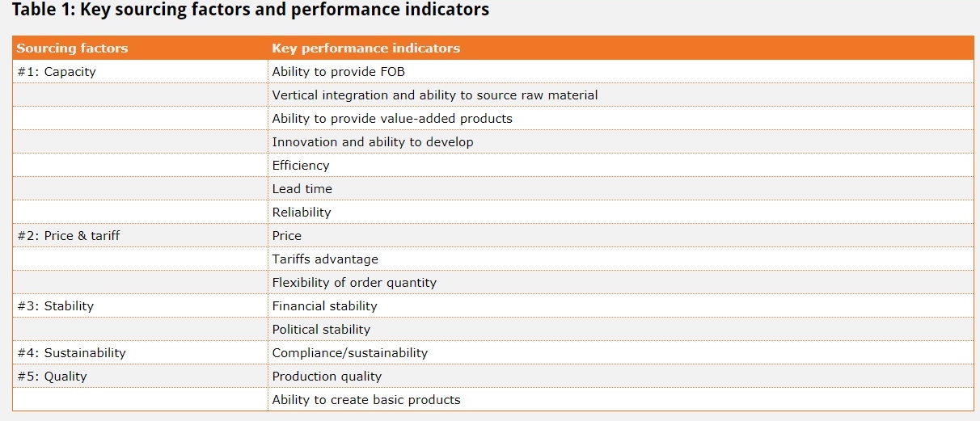Select the "Reliability" indicator cell
Screen dimensions: 980x421
(x=302, y=213)
